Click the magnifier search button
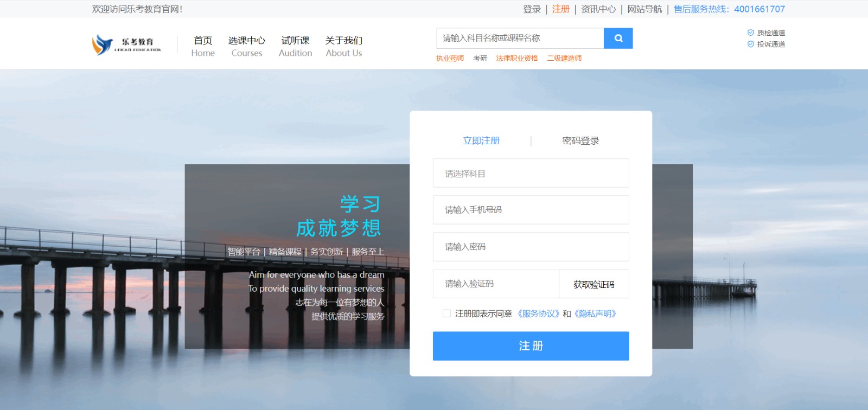 (x=618, y=39)
